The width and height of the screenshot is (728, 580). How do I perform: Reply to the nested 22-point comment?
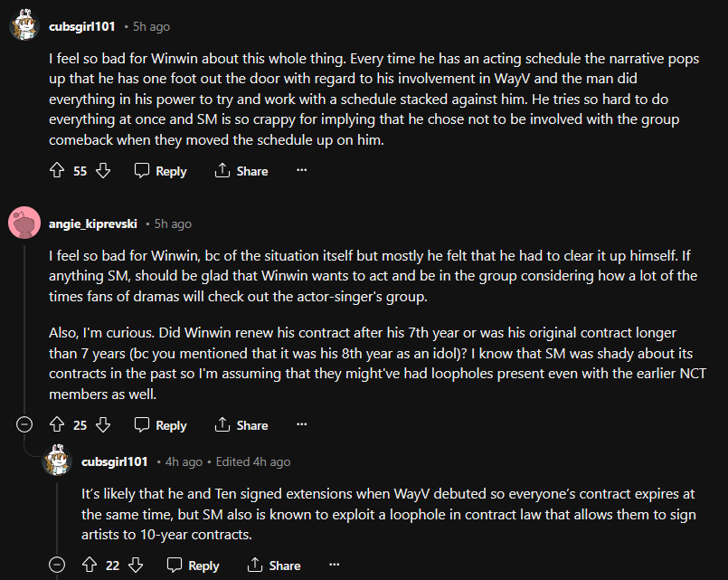click(194, 566)
